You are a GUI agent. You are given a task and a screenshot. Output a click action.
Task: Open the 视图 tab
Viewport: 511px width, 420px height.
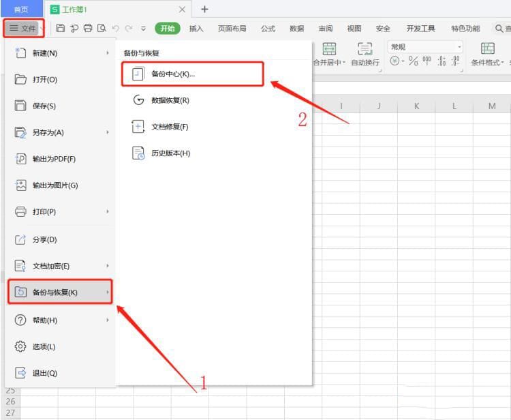coord(354,29)
